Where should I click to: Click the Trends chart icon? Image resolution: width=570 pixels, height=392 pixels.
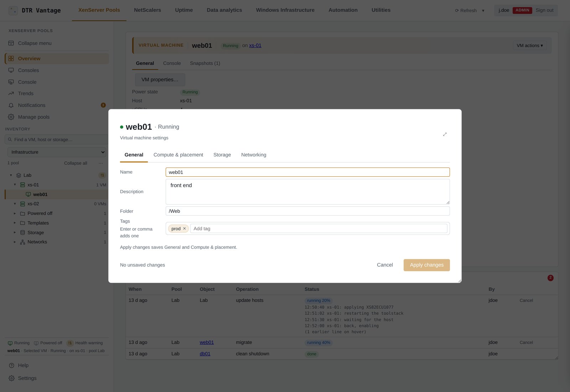coord(11,93)
